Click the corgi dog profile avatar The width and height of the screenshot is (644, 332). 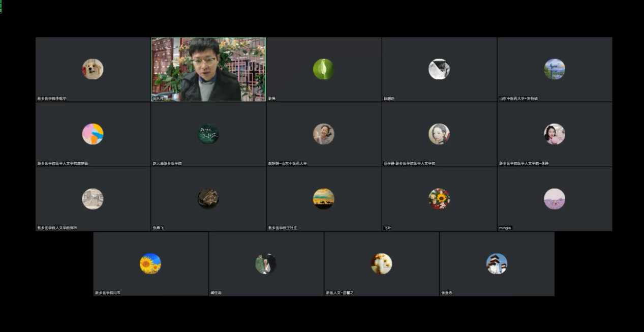(x=93, y=69)
